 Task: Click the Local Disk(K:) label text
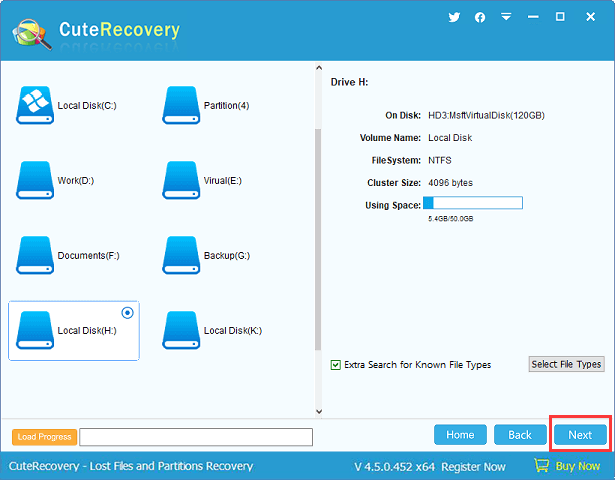[x=233, y=331]
